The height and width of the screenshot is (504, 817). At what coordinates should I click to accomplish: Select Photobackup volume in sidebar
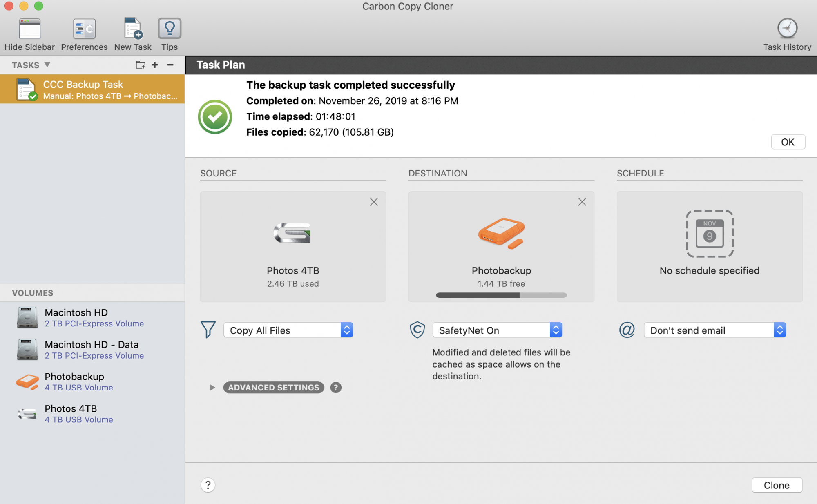tap(92, 382)
